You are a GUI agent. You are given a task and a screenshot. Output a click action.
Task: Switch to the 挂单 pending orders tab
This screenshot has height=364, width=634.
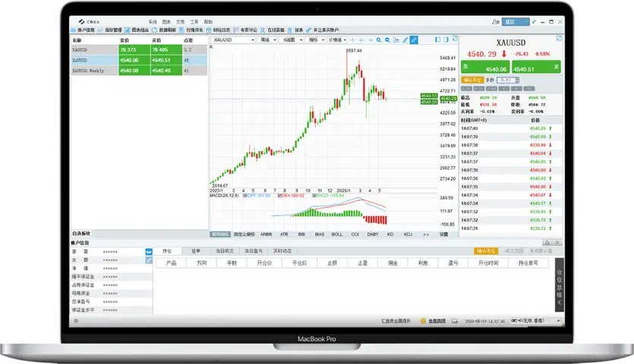(196, 251)
